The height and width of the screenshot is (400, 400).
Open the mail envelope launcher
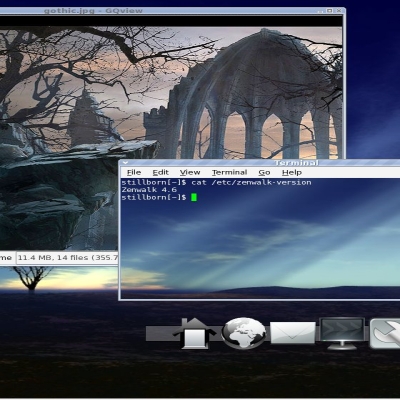coord(292,333)
